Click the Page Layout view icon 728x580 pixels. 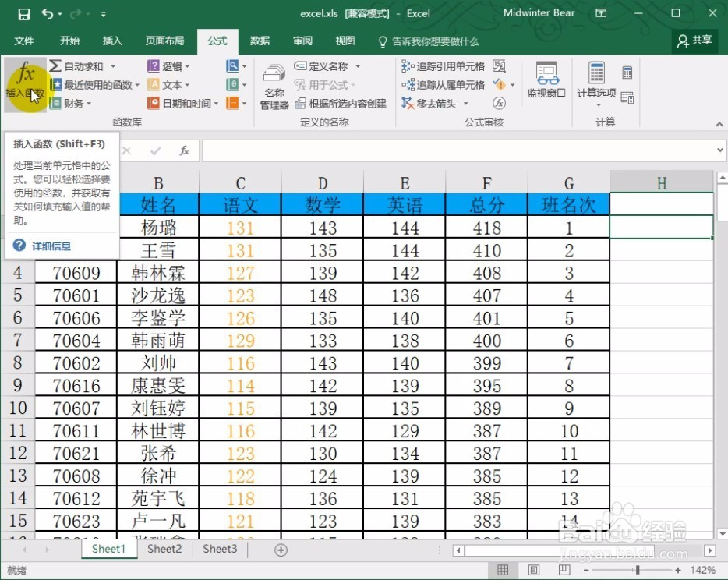(x=534, y=570)
